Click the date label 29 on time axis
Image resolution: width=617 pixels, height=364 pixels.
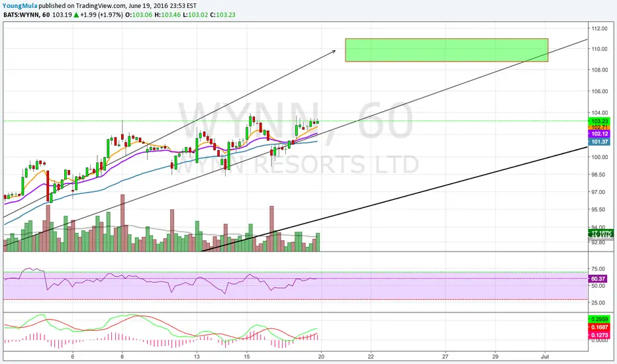coord(495,357)
